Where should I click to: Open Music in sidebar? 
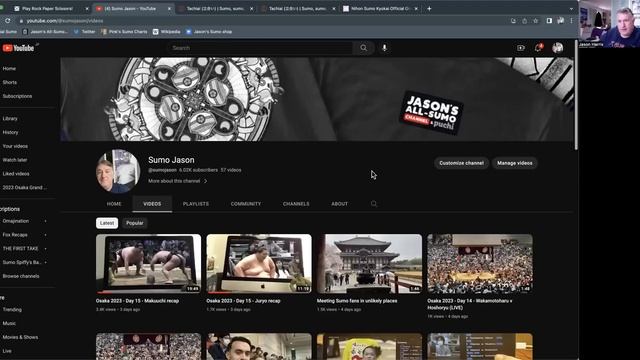tap(9, 323)
